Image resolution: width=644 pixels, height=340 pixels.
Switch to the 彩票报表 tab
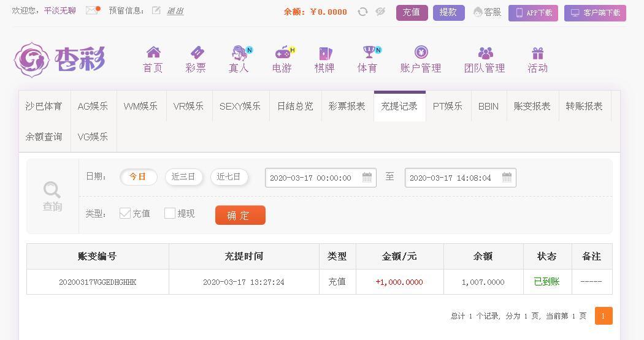[347, 106]
